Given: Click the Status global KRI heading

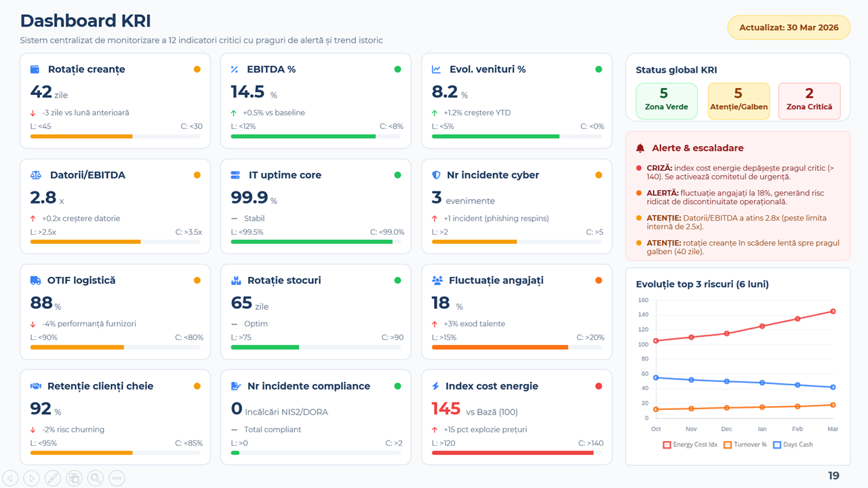Looking at the screenshot, I should tap(676, 70).
